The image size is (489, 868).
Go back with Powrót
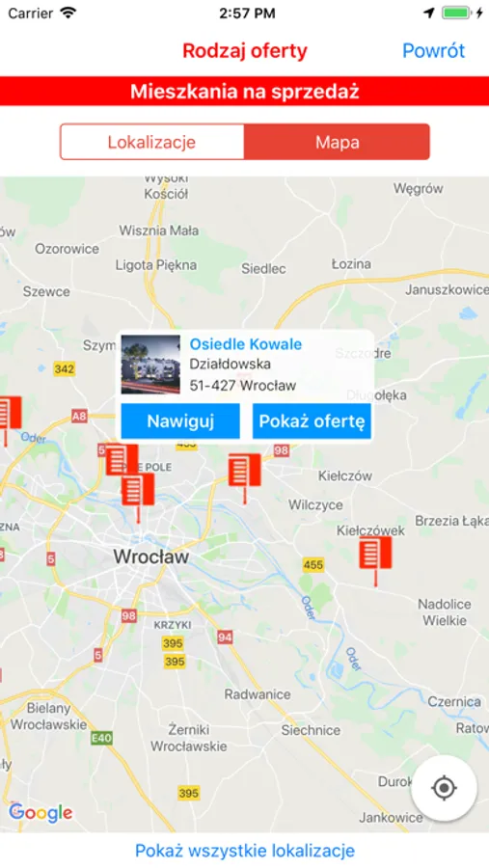(x=434, y=50)
